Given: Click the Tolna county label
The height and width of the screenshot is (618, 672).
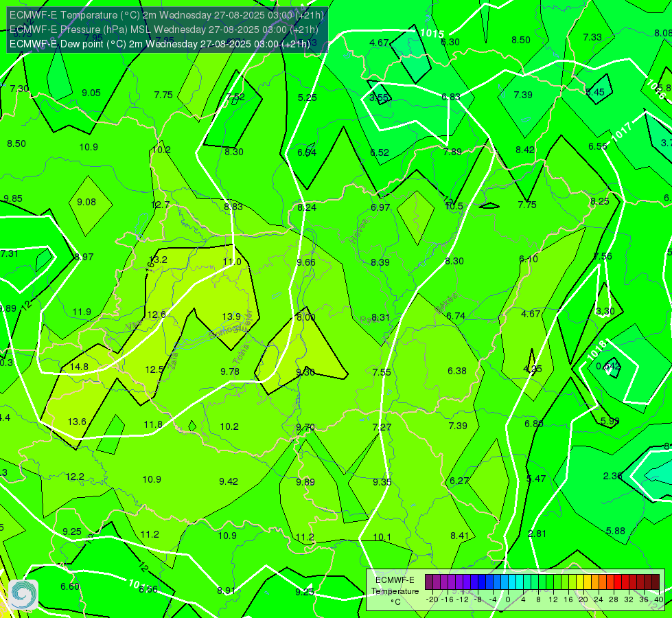Looking at the screenshot, I should 240,354.
